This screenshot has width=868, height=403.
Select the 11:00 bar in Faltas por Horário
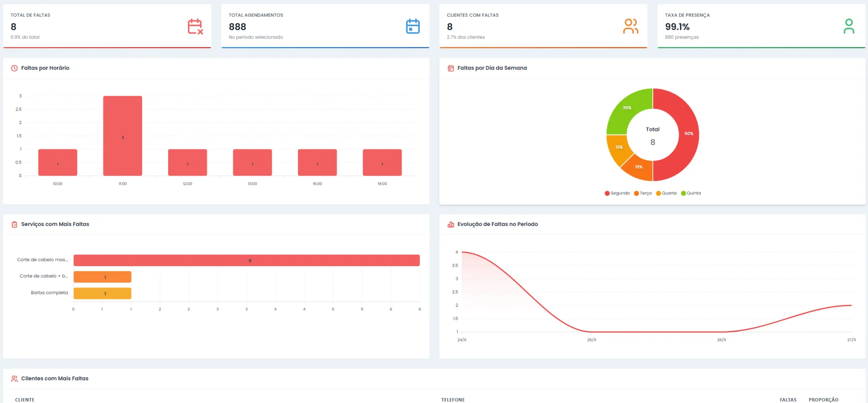pyautogui.click(x=123, y=136)
